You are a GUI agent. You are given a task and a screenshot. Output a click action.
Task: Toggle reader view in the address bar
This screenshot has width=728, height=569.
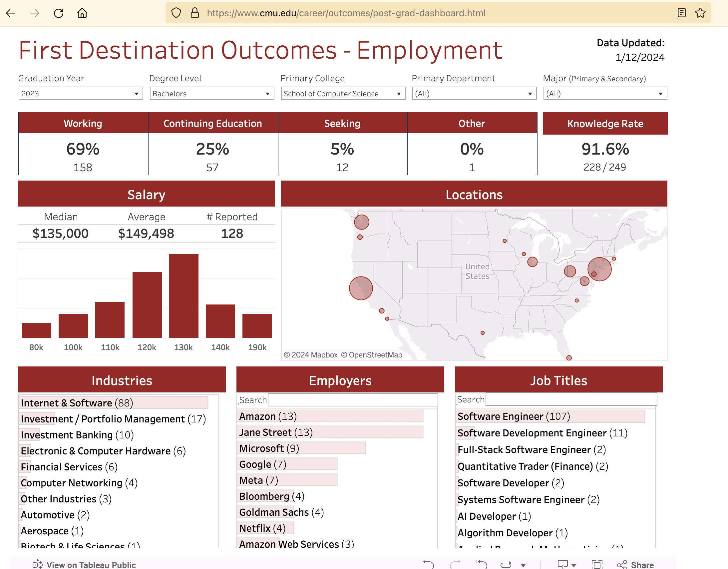point(682,13)
